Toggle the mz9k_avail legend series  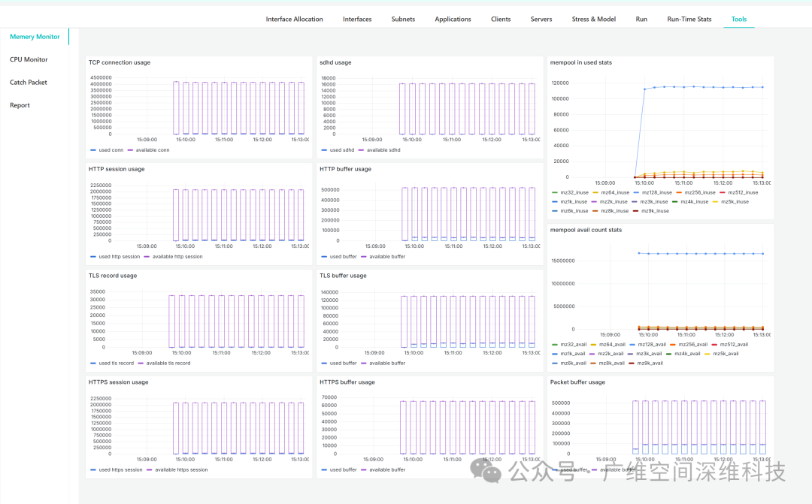[646, 364]
